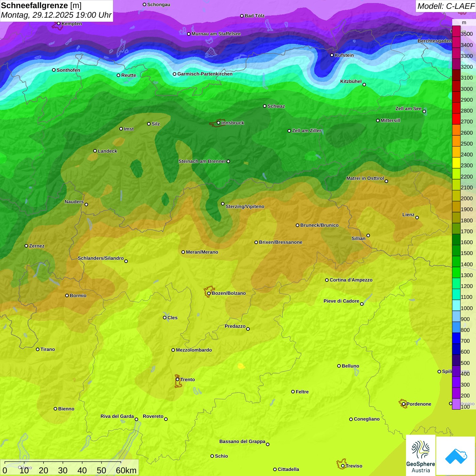Select the Trento city marker dot
The image size is (476, 476).
pos(177,379)
